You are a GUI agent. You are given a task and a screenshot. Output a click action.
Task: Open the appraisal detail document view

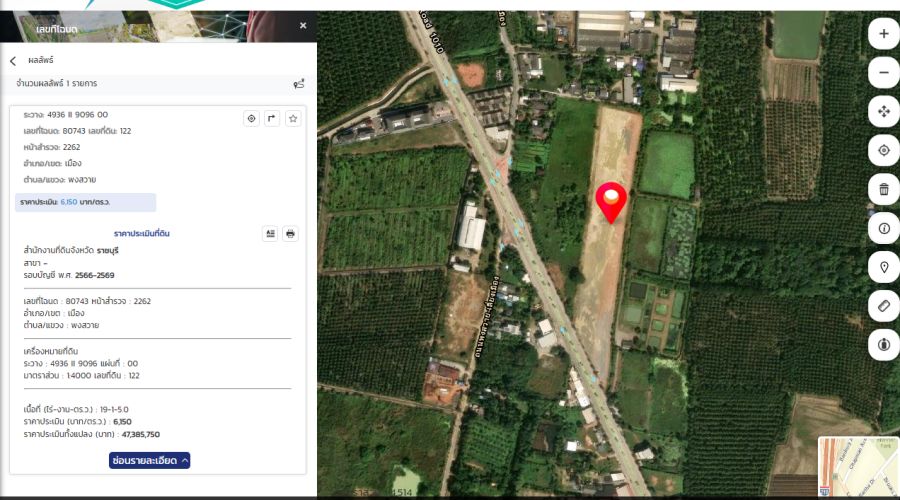coord(270,234)
